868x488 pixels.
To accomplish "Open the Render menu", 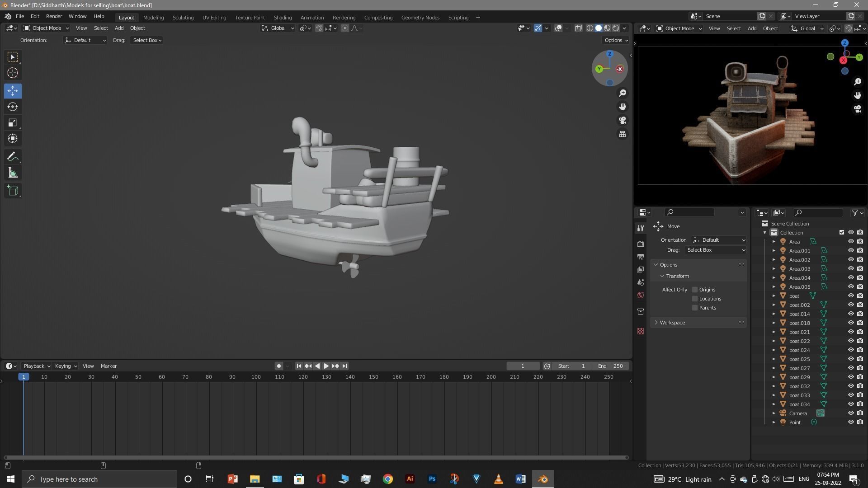I will 54,16.
